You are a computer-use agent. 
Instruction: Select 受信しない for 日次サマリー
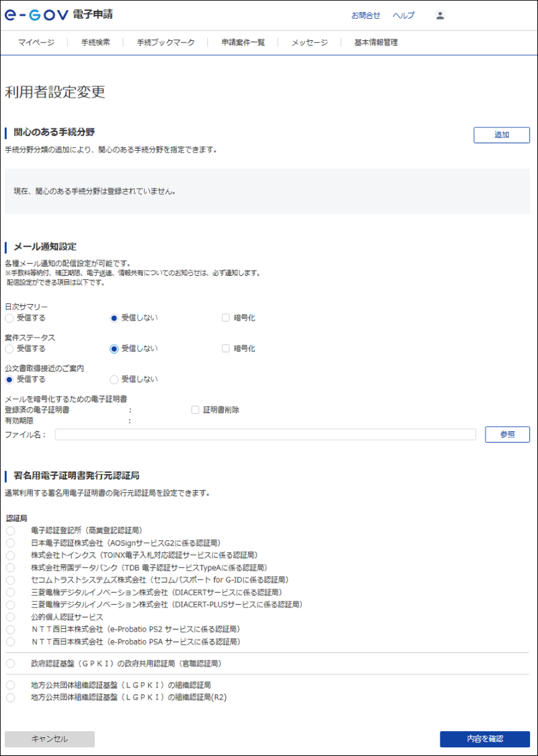[x=114, y=317]
